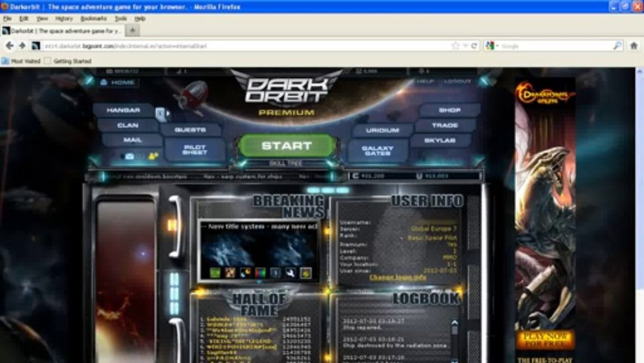The image size is (644, 363).
Task: Open the TRADE page
Action: (x=445, y=125)
